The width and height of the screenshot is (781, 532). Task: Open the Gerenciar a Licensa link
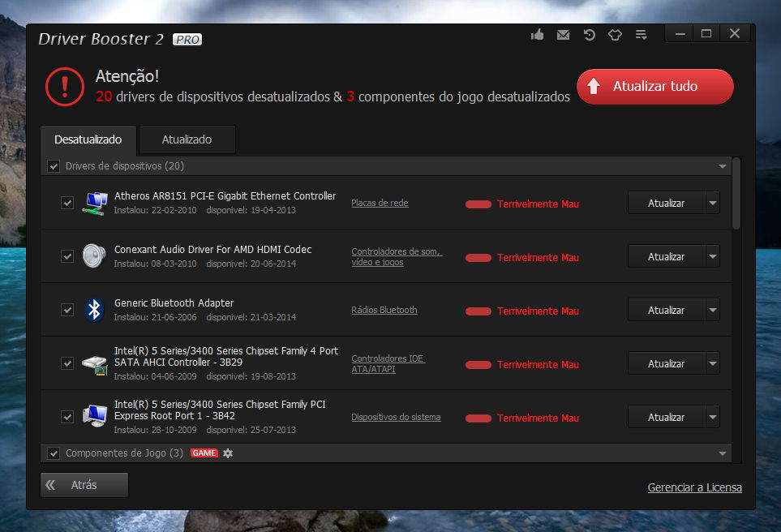pos(695,487)
